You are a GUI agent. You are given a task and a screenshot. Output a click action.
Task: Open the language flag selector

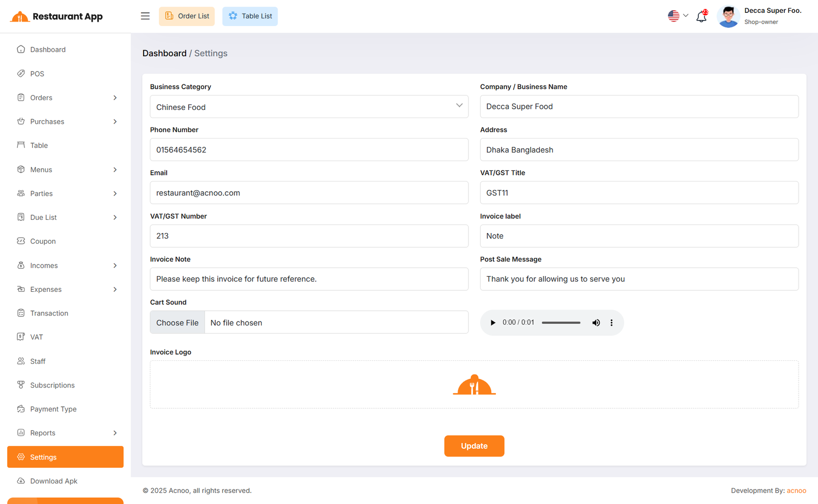677,16
